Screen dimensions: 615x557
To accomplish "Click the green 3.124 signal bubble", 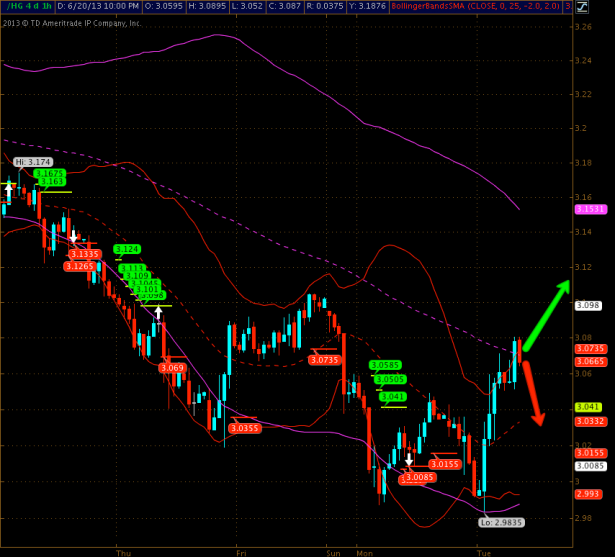I will 127,249.
